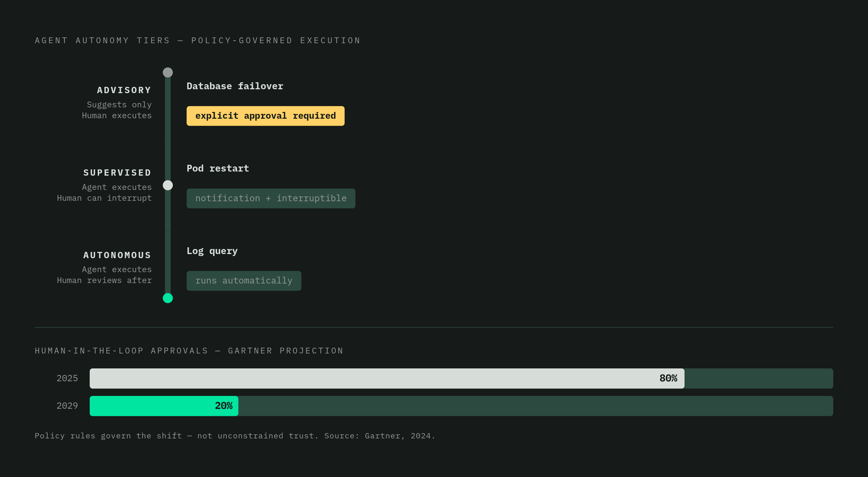This screenshot has height=477, width=868.
Task: Click the 'Pod restart' heading
Action: click(218, 169)
